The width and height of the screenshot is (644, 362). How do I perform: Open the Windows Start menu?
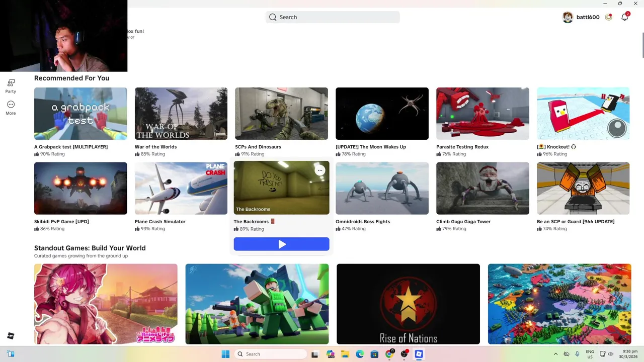pos(225,354)
